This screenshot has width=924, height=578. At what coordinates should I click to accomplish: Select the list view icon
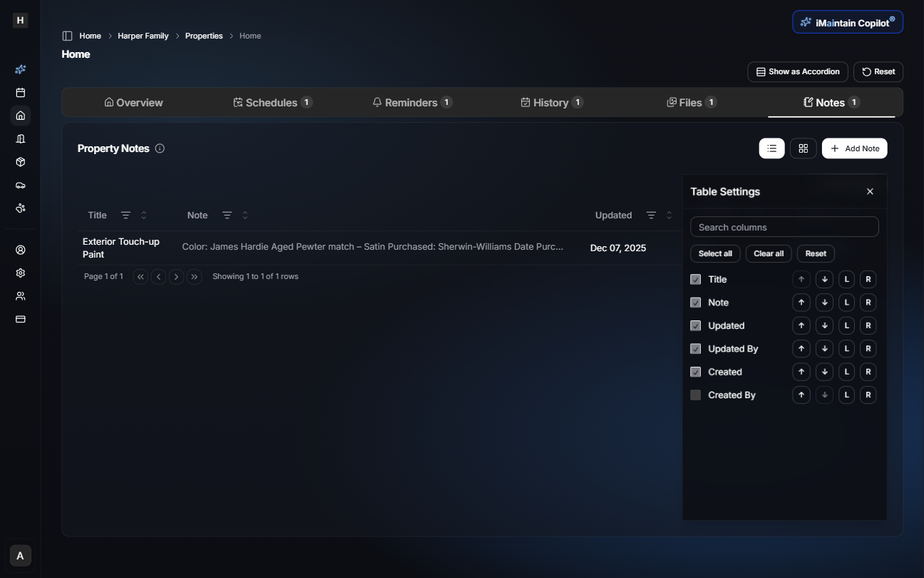[771, 148]
